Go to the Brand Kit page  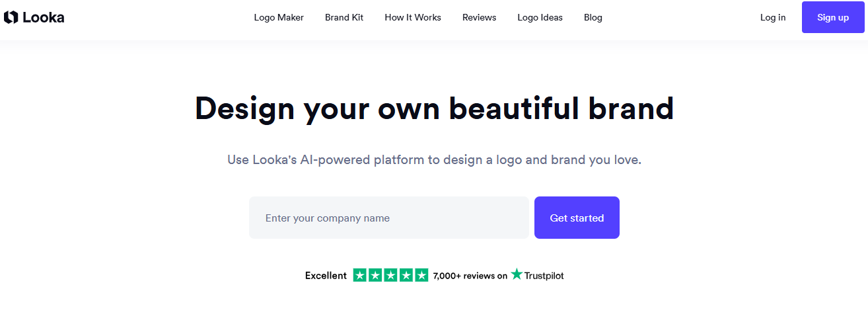coord(344,18)
